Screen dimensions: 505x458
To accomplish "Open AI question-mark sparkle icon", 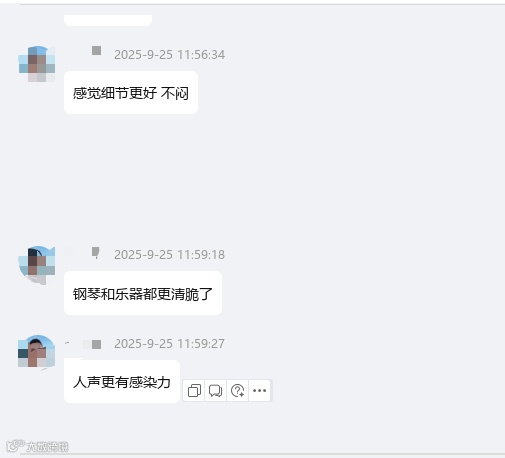I will [237, 390].
